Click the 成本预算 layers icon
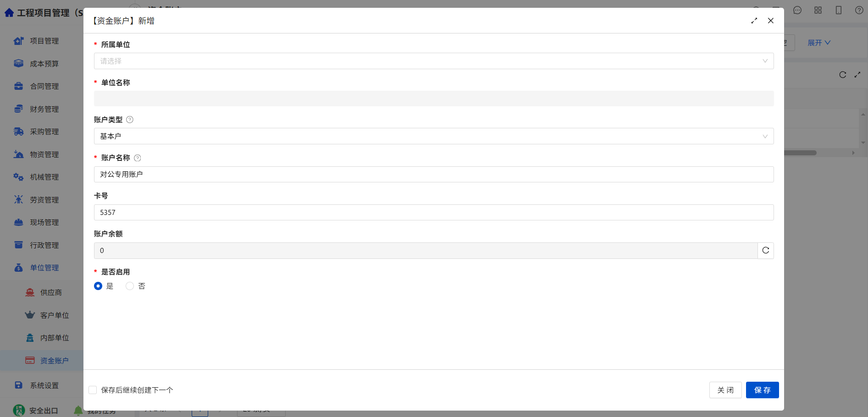 [18, 63]
